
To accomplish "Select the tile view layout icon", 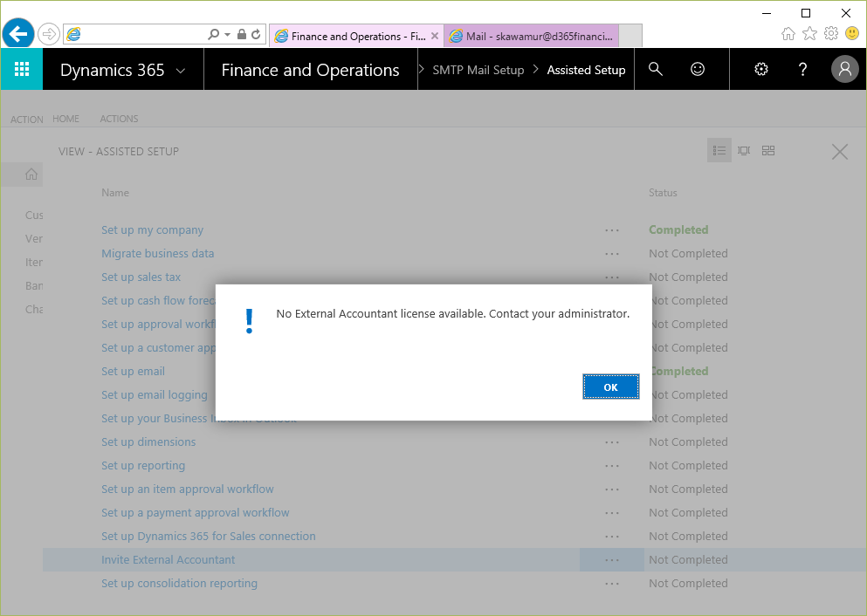I will point(768,151).
